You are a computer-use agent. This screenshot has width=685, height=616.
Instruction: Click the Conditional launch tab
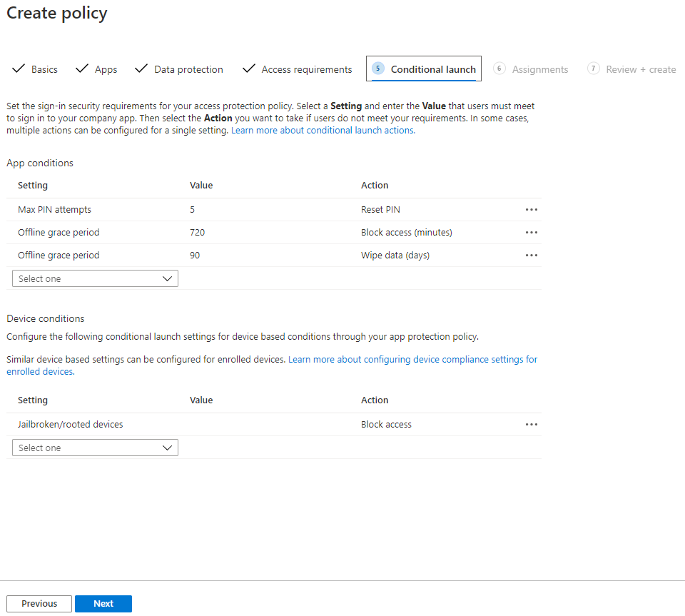click(x=423, y=69)
